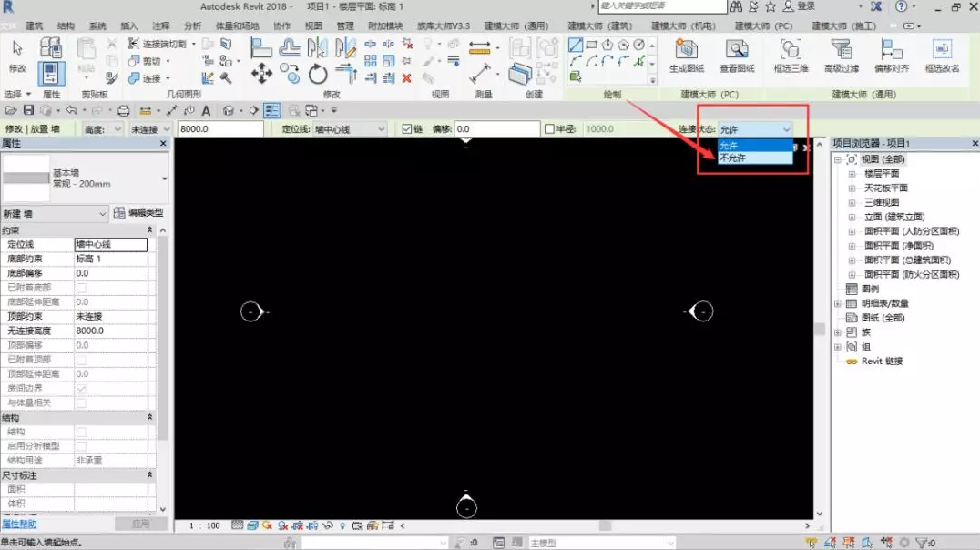The height and width of the screenshot is (550, 980).
Task: Select the Rotate tool
Action: coord(318,75)
